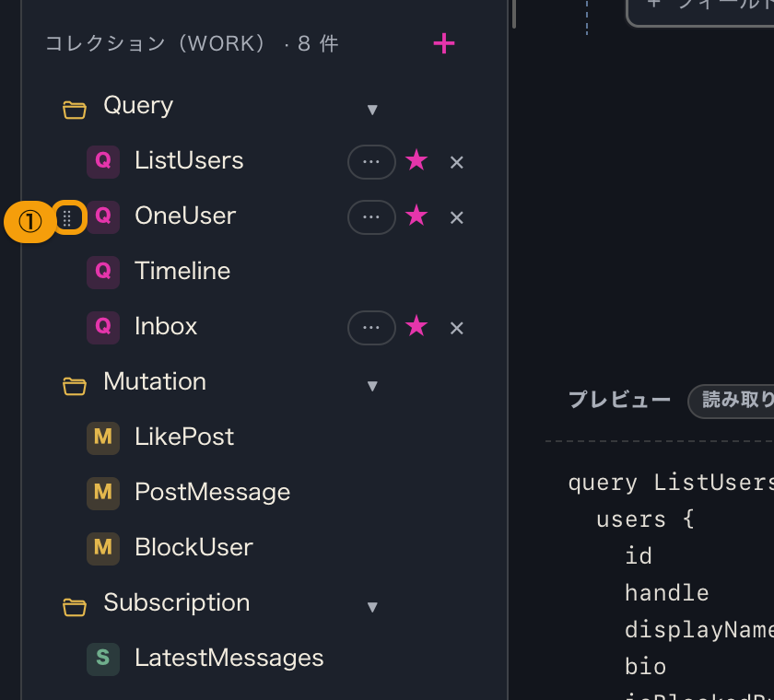Open more options for OneUser
The image size is (774, 700).
pos(371,217)
